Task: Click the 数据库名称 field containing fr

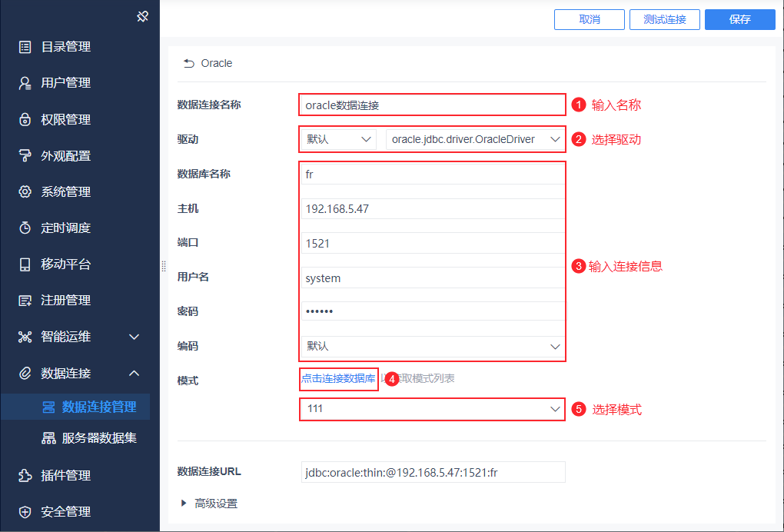Action: point(433,174)
